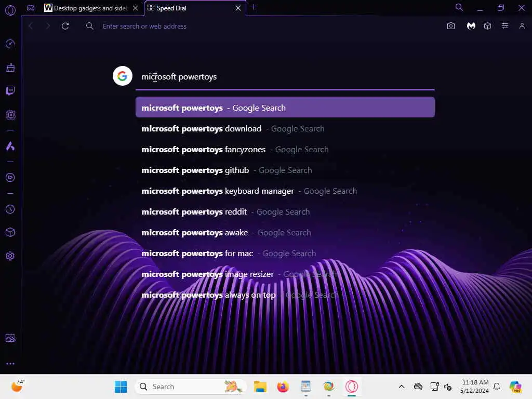Image resolution: width=532 pixels, height=399 pixels.
Task: Select 'microsoft powertoys fancyzones' suggestion
Action: pos(285,149)
